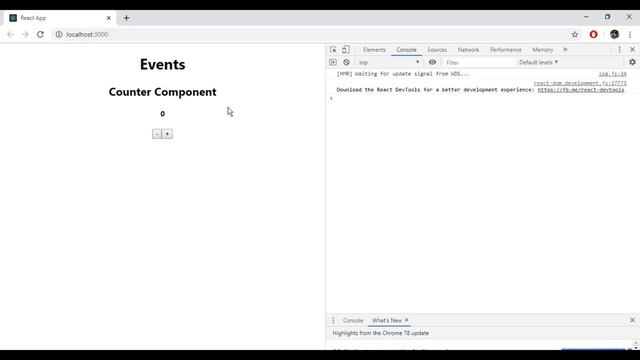Open the drawer three-dot menu

[x=333, y=320]
